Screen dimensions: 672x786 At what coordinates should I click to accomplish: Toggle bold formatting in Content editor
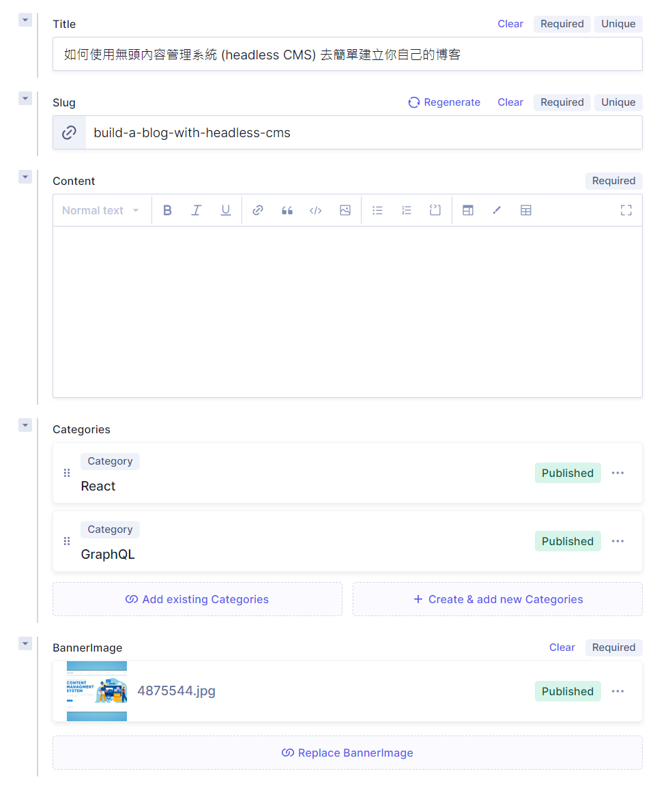click(167, 211)
